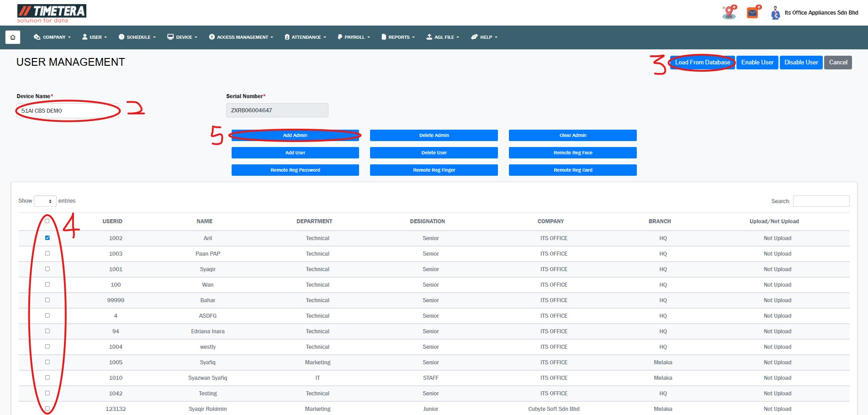Sort by the COMPANY column header
Screen dimensions: 868x415
click(x=551, y=221)
